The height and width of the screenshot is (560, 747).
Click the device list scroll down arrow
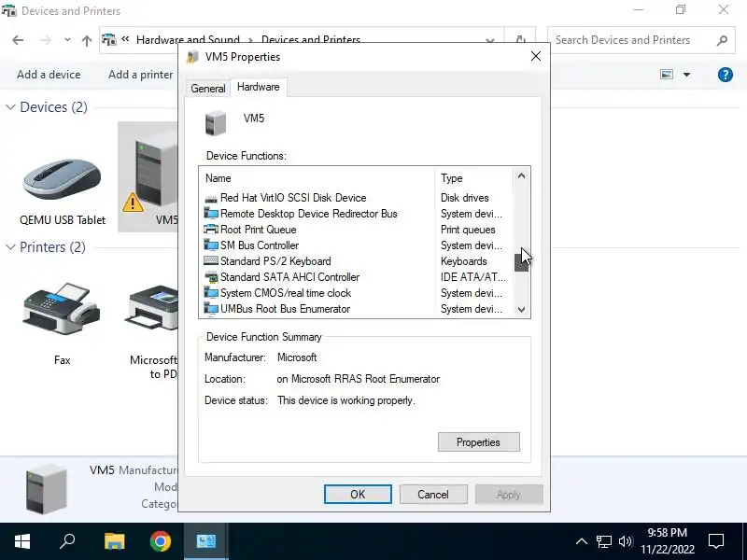coord(521,310)
